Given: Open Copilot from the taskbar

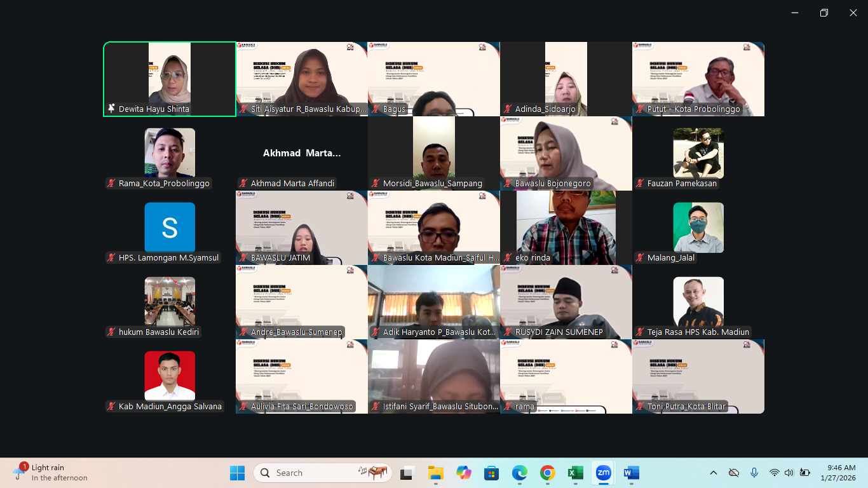Looking at the screenshot, I should pos(463,473).
